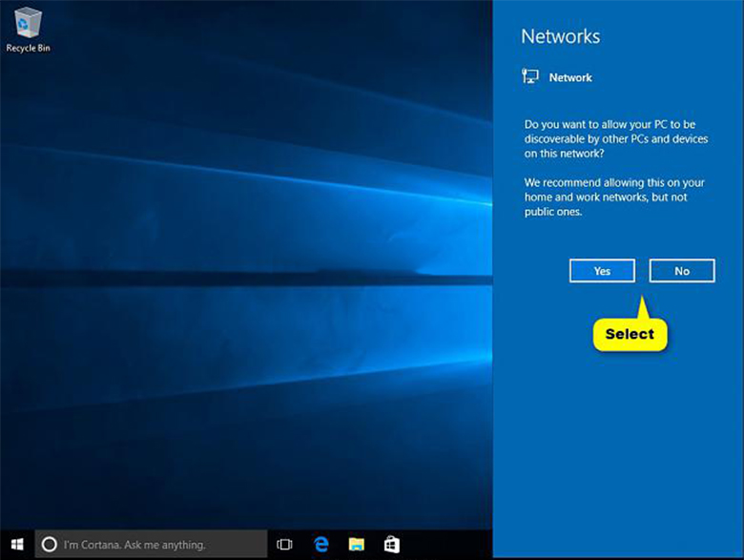Open File Explorer from the taskbar
Image resolution: width=744 pixels, height=560 pixels.
[356, 545]
